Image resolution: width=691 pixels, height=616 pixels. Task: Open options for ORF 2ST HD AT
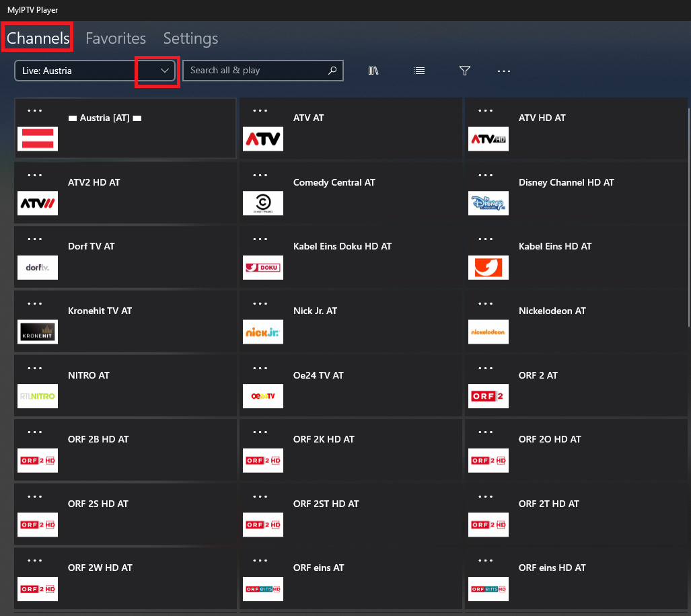pyautogui.click(x=260, y=496)
